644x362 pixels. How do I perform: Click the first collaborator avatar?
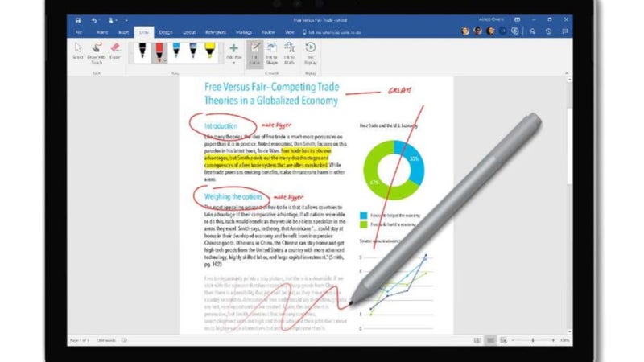coord(465,31)
